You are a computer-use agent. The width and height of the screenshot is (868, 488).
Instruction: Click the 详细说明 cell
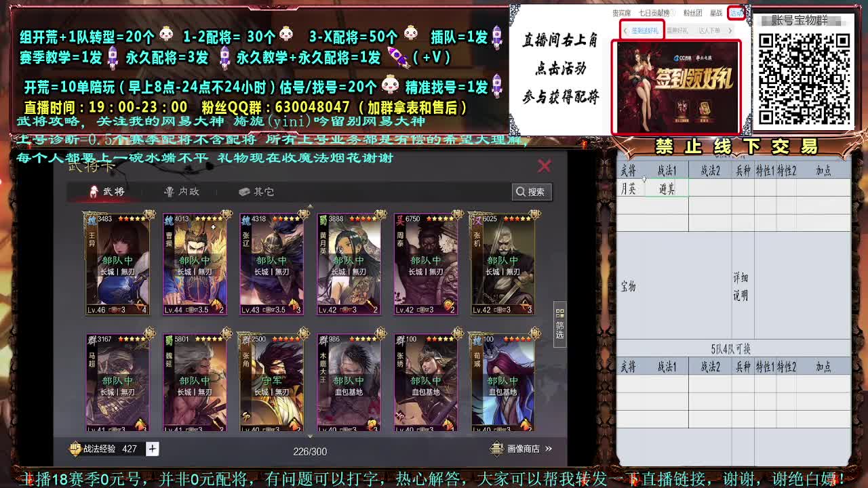pyautogui.click(x=741, y=287)
